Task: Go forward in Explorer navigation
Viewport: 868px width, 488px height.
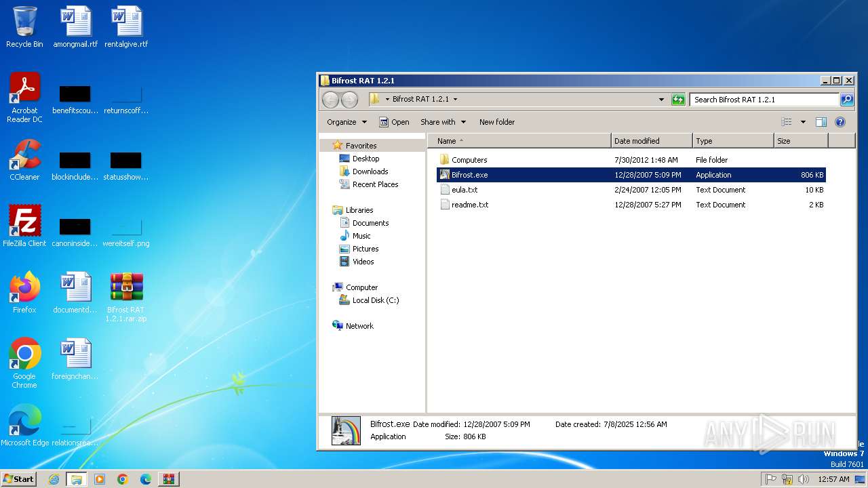Action: [349, 100]
